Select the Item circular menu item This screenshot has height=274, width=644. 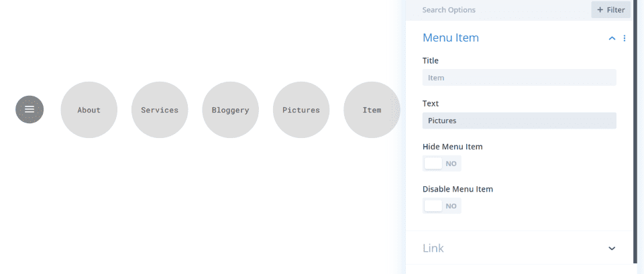372,110
